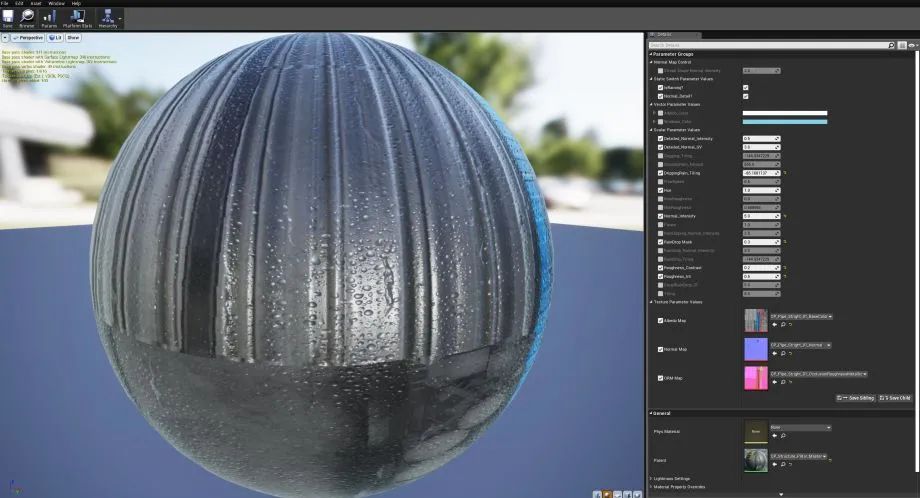Screen dimensions: 920x498
Task: Click the light blue color swatch
Action: (x=785, y=122)
